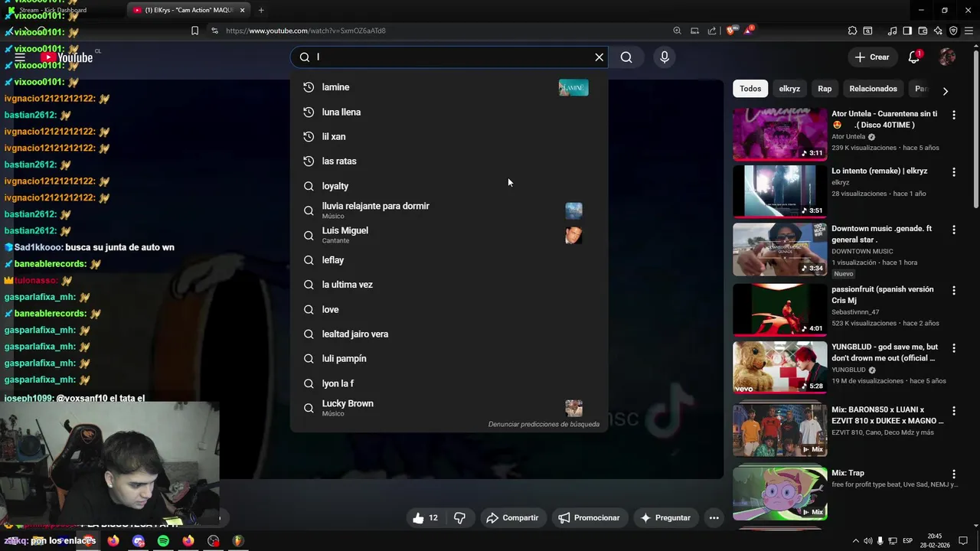
Task: Choose the 'love' suggestion
Action: pos(449,309)
